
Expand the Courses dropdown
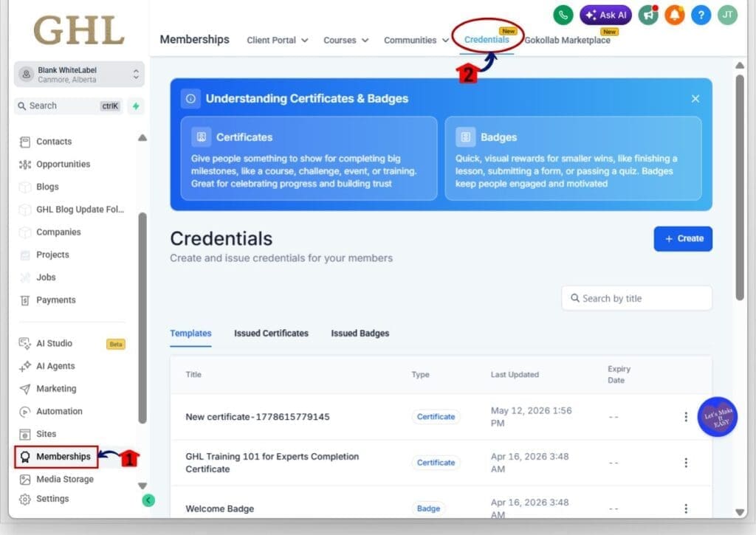coord(346,41)
